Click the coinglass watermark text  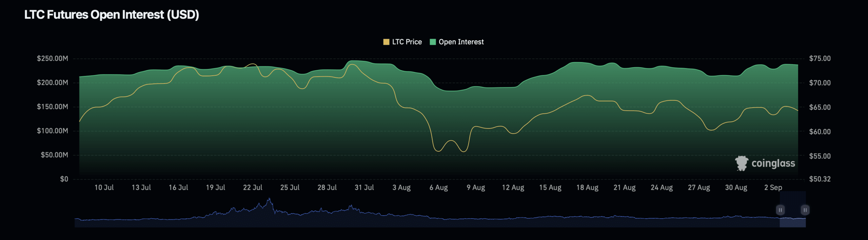point(773,163)
